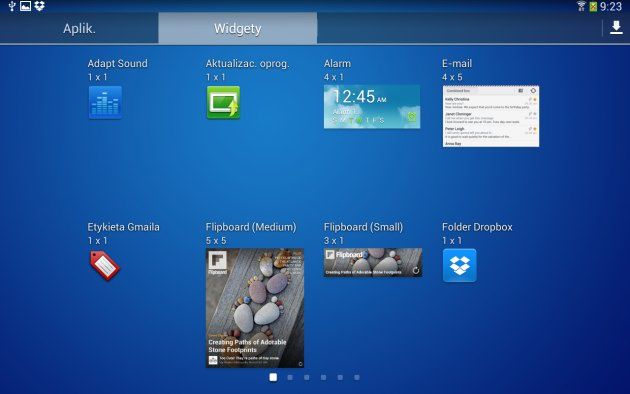The width and height of the screenshot is (630, 394).
Task: Choose the Aktualizac. oprog. green update icon
Action: coord(223,102)
